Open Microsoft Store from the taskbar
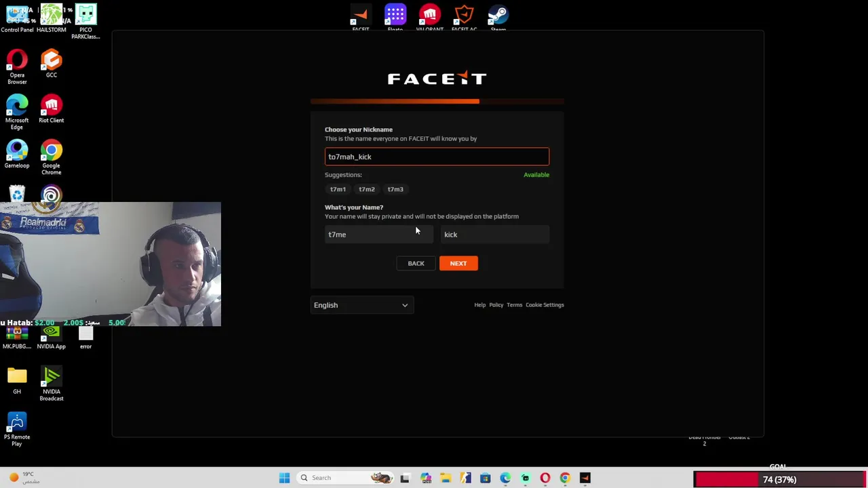This screenshot has width=868, height=488. pos(485,478)
